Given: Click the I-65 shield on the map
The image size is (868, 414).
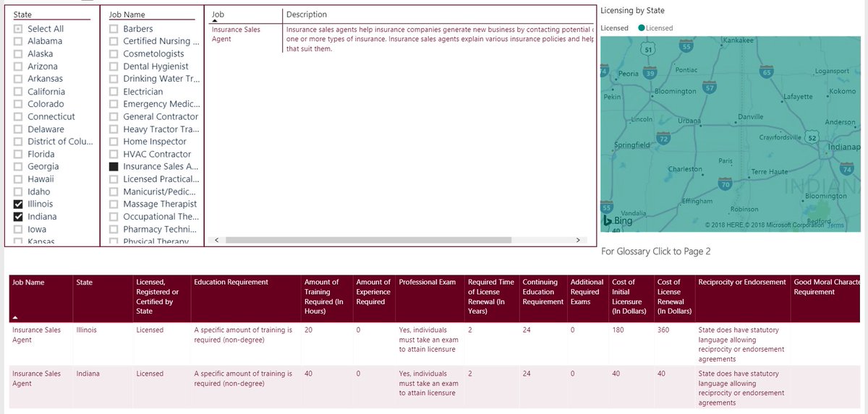Looking at the screenshot, I should tap(767, 72).
